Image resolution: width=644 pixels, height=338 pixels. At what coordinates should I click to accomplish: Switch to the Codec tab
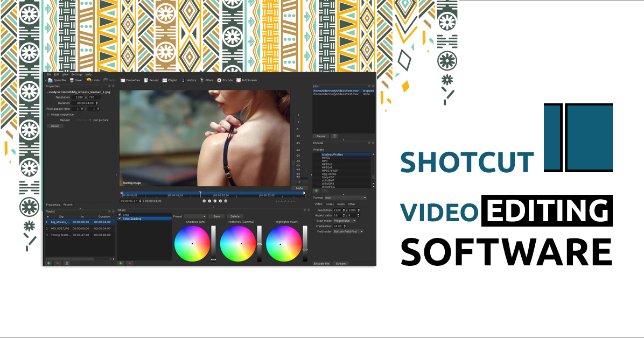point(330,204)
